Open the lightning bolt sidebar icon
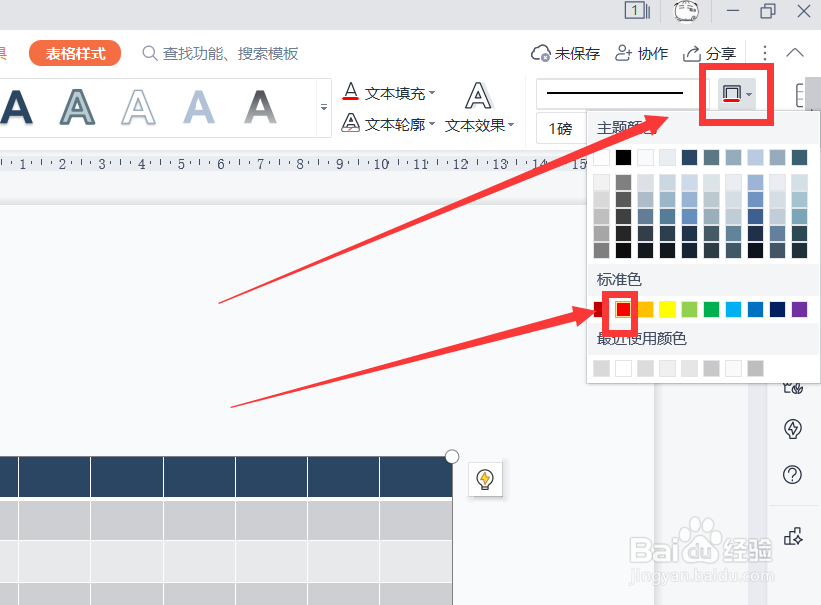The image size is (821, 605). click(792, 429)
